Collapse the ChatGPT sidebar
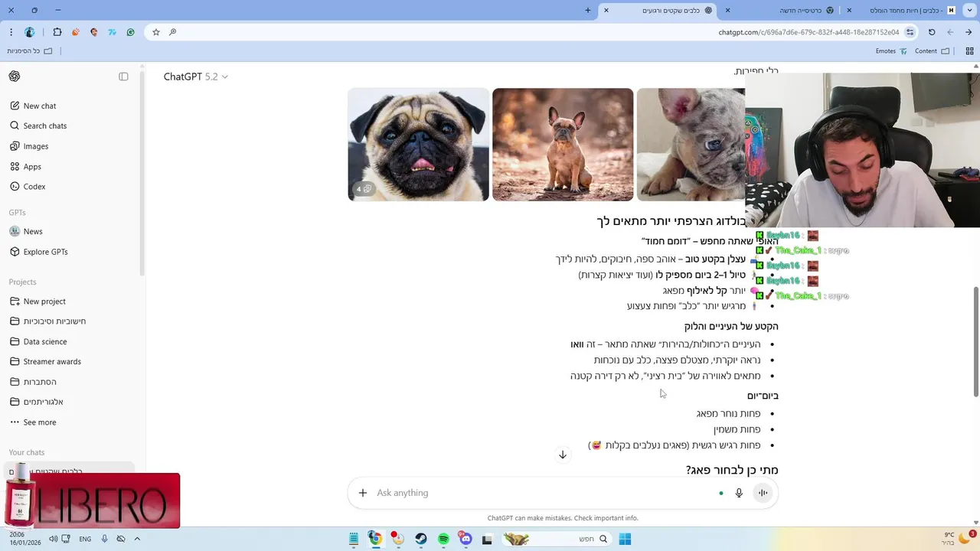Screen dimensions: 980x551 tap(123, 77)
